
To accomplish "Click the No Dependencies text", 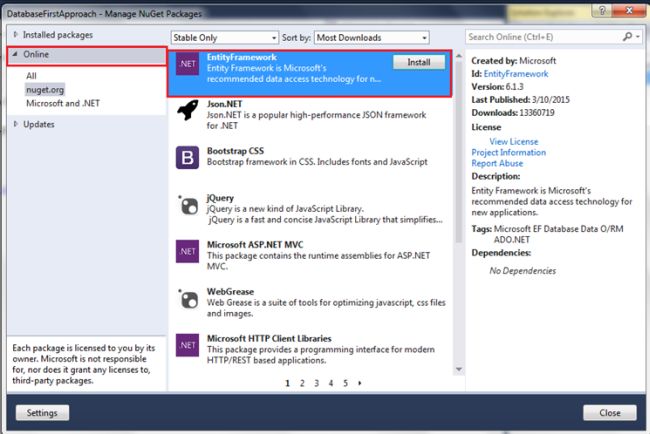I will (522, 271).
